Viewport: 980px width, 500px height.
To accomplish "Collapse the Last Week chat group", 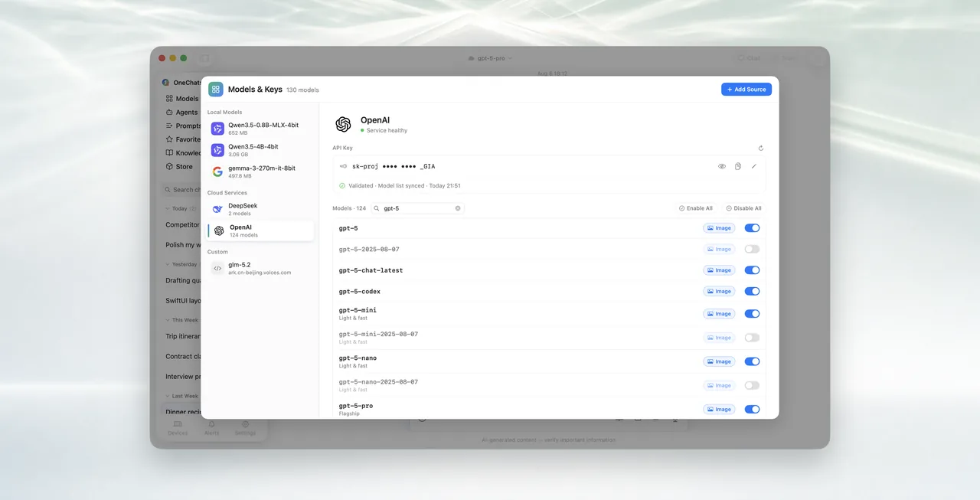I will (x=168, y=396).
